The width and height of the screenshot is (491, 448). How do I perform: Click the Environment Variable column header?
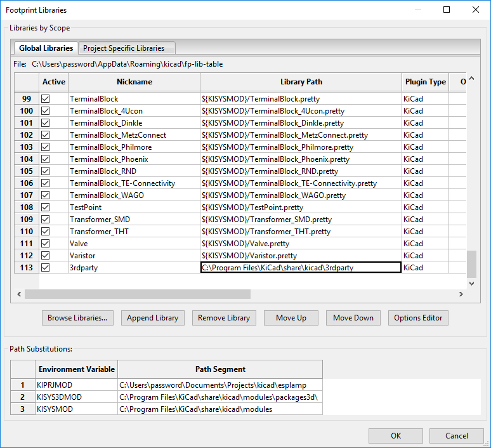point(76,369)
